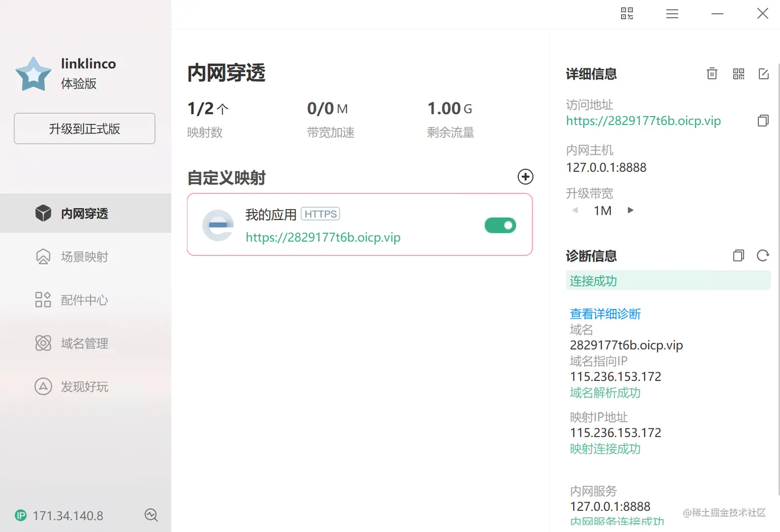780x532 pixels.
Task: Open 场景映射 in the sidebar
Action: [86, 256]
